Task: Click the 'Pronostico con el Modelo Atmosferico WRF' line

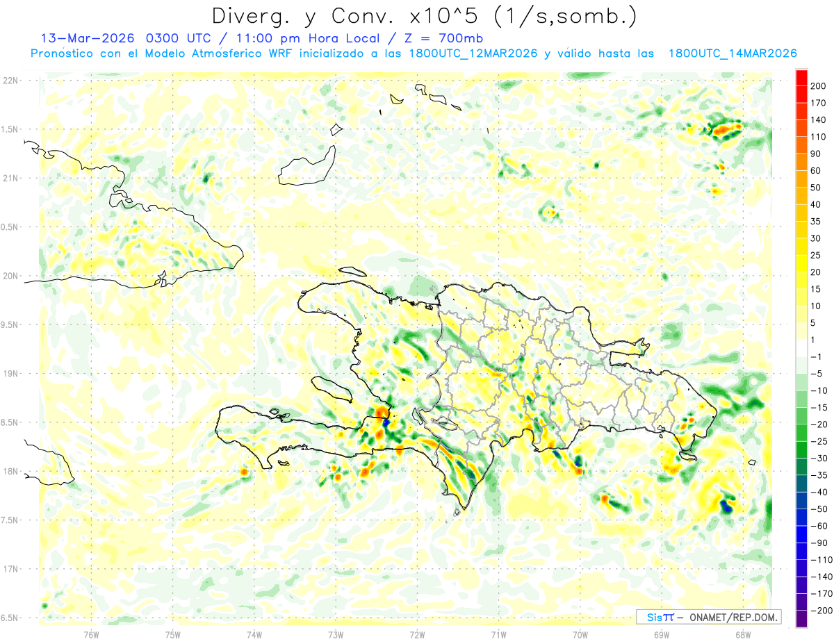Action: 163,53
